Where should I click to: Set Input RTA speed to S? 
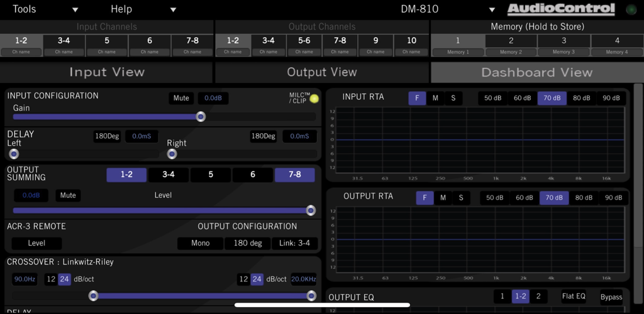point(453,99)
